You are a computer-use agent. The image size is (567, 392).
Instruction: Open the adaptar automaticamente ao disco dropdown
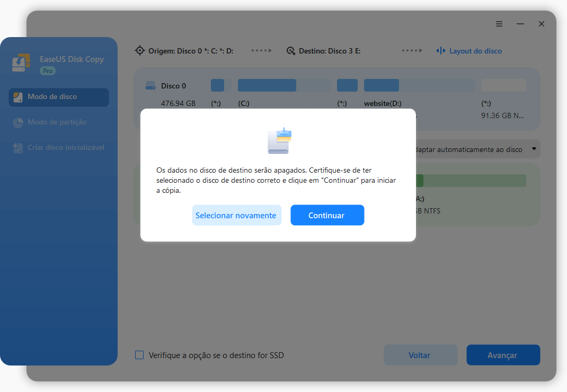point(534,149)
